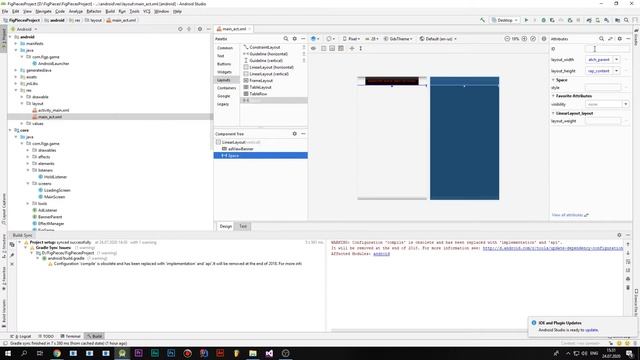Open API level 28 dropdown

372,39
